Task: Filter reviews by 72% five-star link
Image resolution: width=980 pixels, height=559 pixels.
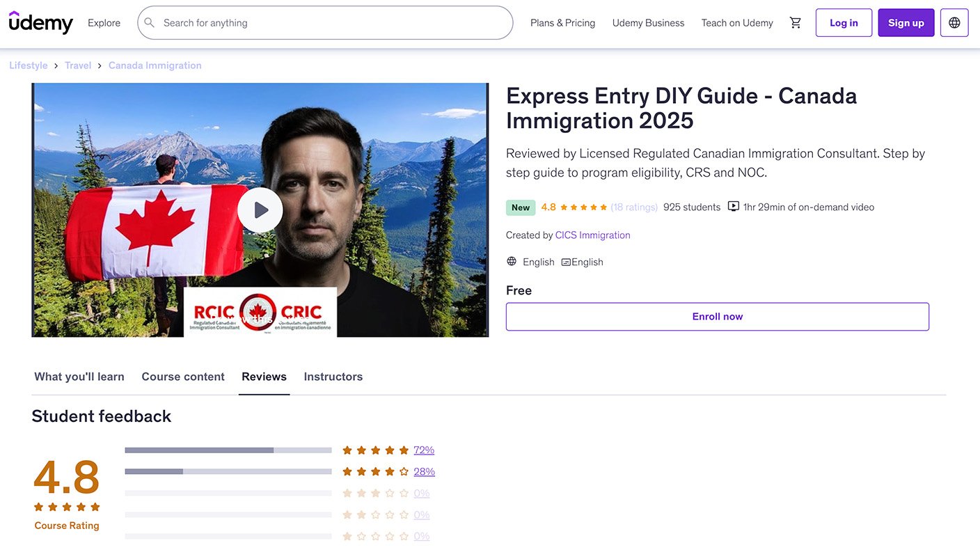Action: [x=424, y=450]
